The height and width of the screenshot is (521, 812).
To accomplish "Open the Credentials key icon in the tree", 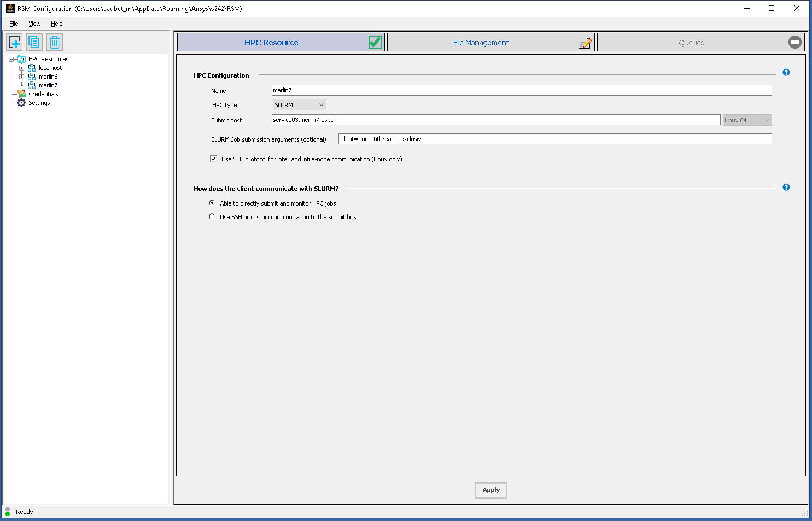I will pyautogui.click(x=21, y=93).
